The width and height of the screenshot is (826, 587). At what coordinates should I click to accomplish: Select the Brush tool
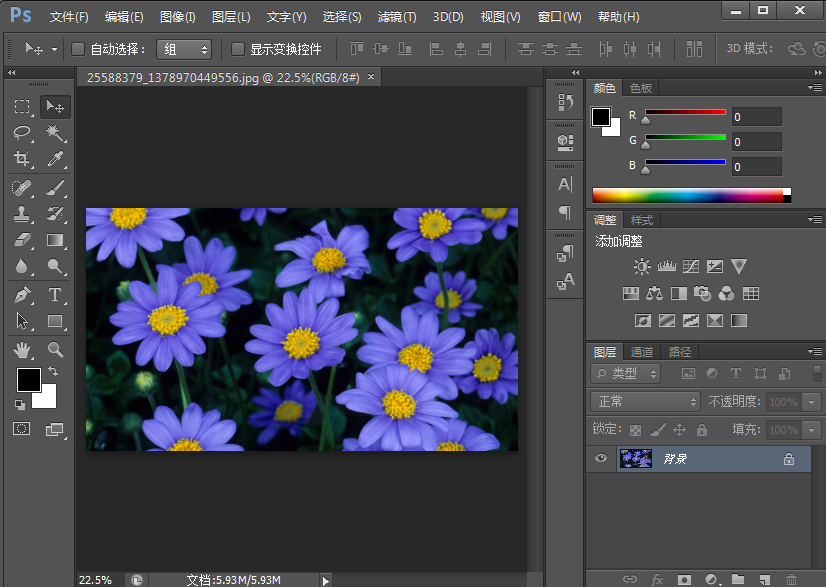(55, 188)
